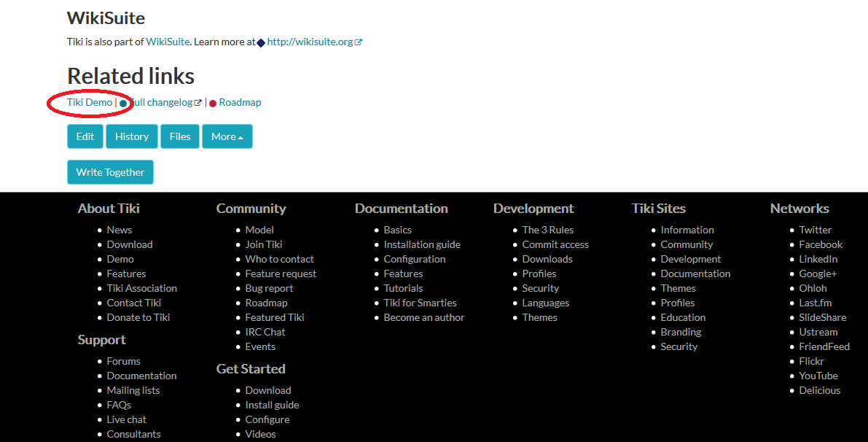Viewport: 868px width, 442px height.
Task: Click Become an author
Action: point(424,317)
